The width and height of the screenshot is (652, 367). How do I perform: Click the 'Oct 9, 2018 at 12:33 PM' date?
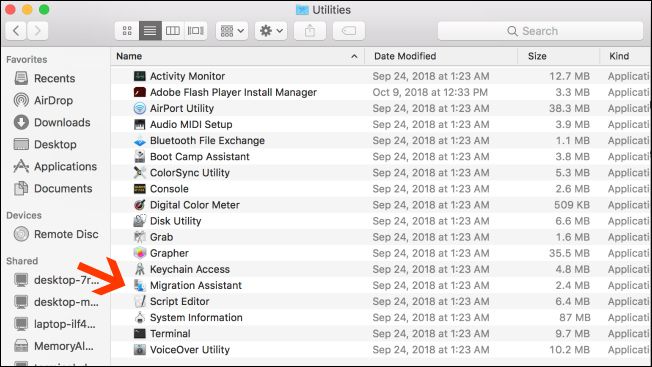point(430,92)
